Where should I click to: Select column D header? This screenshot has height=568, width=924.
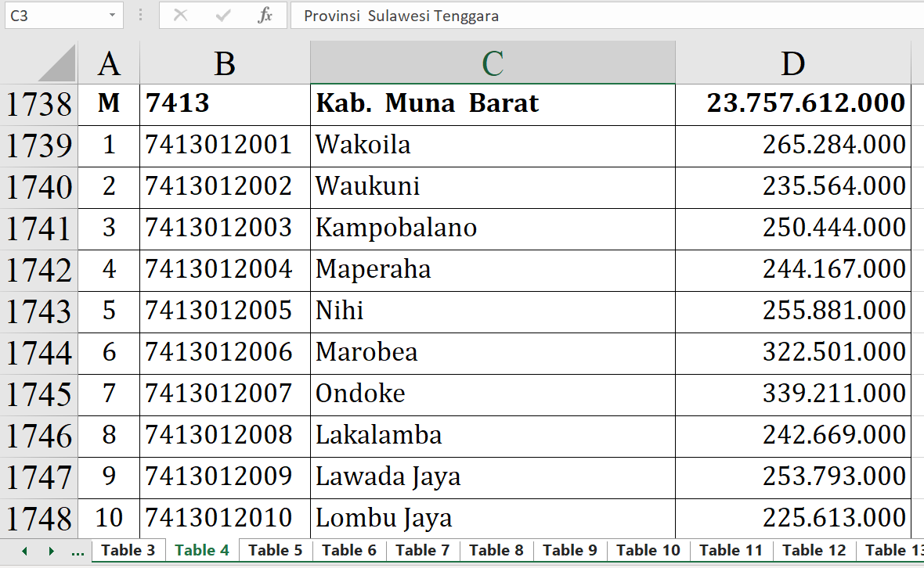pyautogui.click(x=792, y=63)
